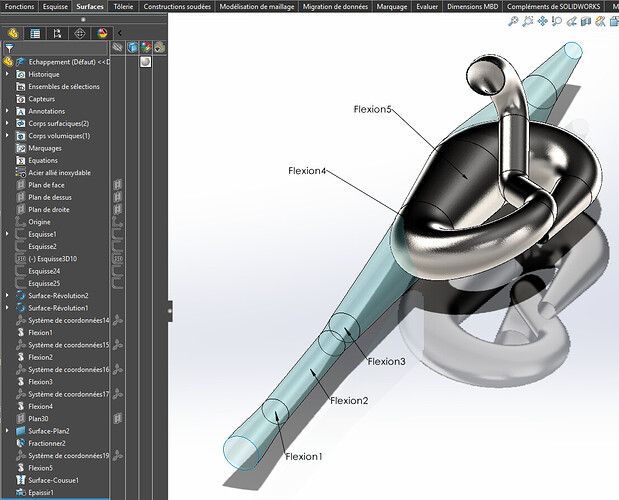Open the DisplayManager color sphere tab
The image size is (619, 500).
[102, 32]
